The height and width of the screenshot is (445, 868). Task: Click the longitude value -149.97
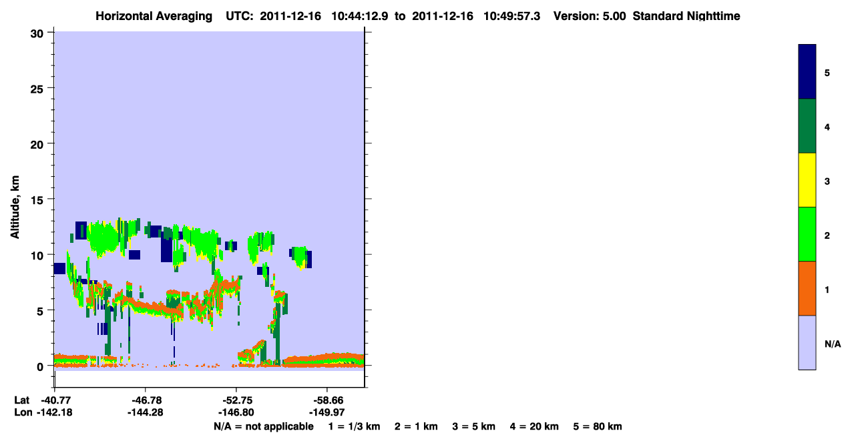coord(326,412)
